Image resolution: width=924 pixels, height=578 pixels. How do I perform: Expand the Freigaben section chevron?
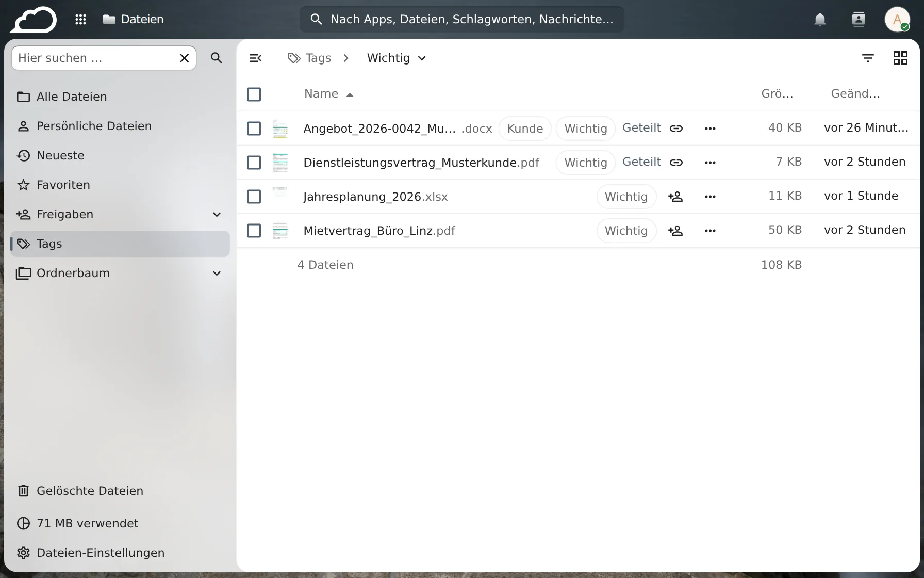(x=217, y=215)
